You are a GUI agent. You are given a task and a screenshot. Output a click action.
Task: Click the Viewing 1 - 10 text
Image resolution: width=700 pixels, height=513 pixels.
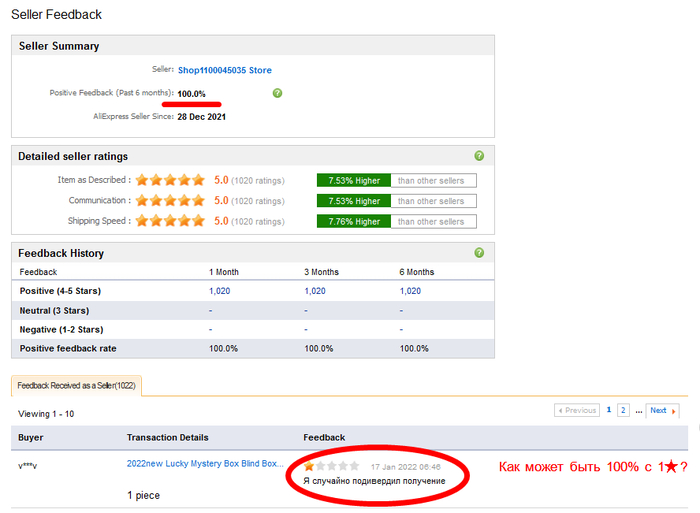46,414
